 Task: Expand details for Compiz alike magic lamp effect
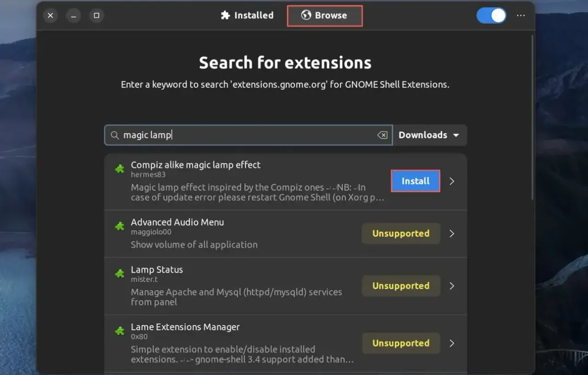click(x=451, y=181)
